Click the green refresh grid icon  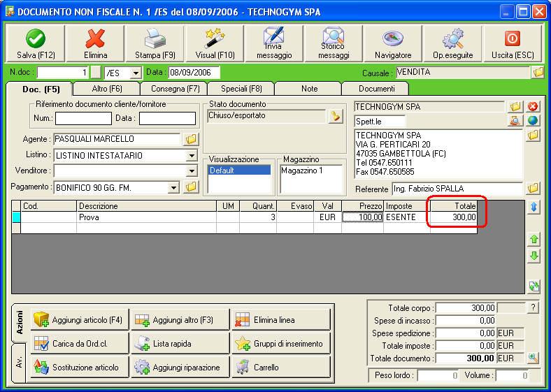click(x=534, y=286)
